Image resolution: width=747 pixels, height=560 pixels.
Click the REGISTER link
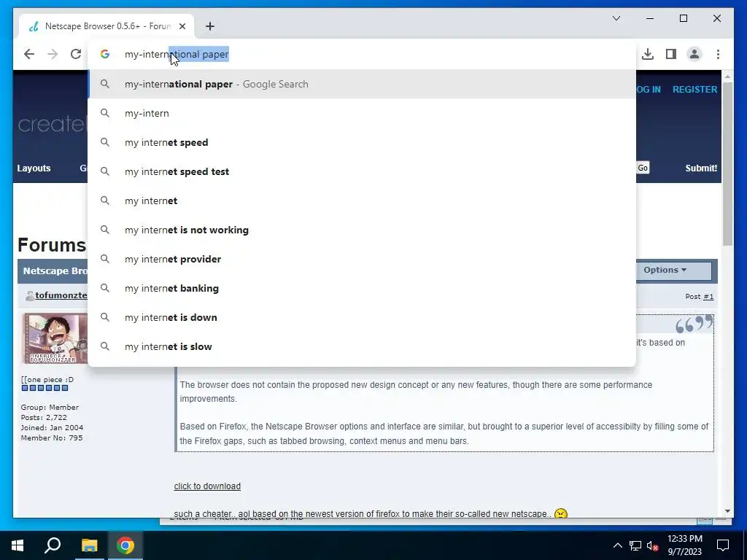[x=694, y=90]
